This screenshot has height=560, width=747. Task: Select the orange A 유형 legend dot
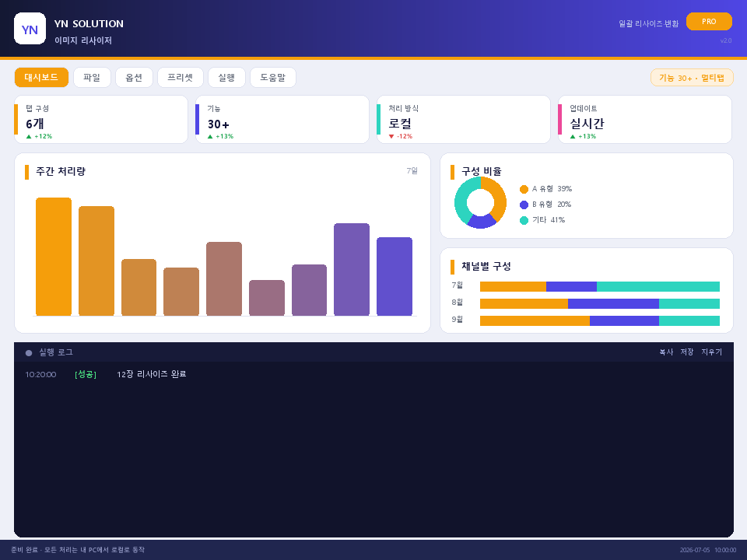click(x=524, y=189)
